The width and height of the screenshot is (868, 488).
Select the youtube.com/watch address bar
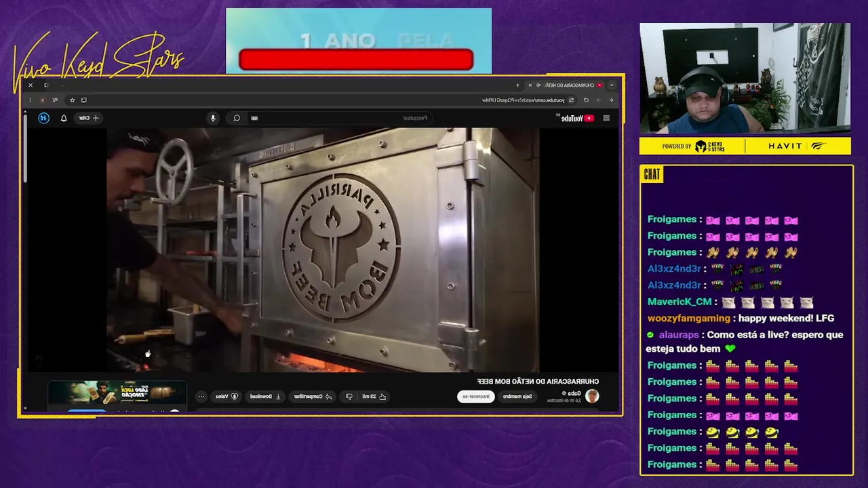tap(523, 100)
